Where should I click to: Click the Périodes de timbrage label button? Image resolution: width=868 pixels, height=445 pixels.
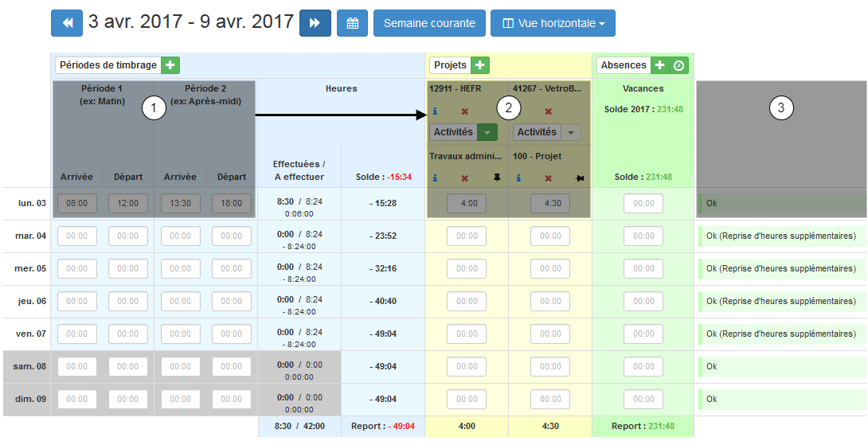coord(108,65)
